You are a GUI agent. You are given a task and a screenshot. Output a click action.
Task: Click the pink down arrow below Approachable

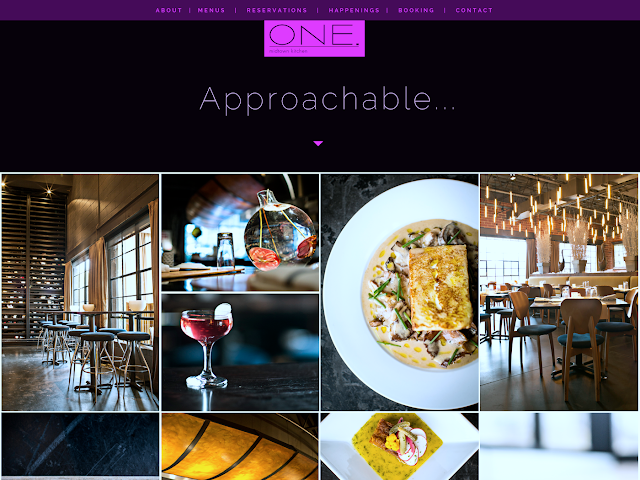(x=318, y=143)
